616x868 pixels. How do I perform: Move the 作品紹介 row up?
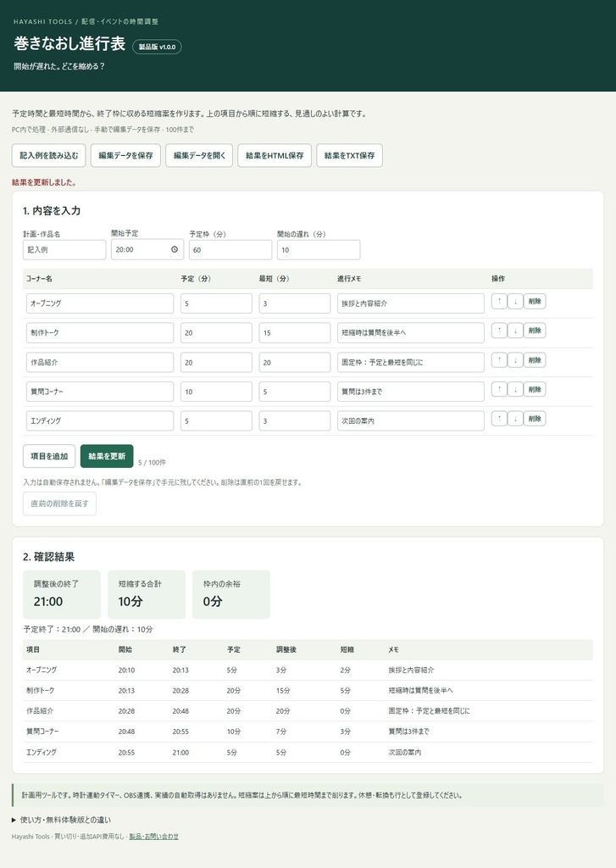pos(499,359)
